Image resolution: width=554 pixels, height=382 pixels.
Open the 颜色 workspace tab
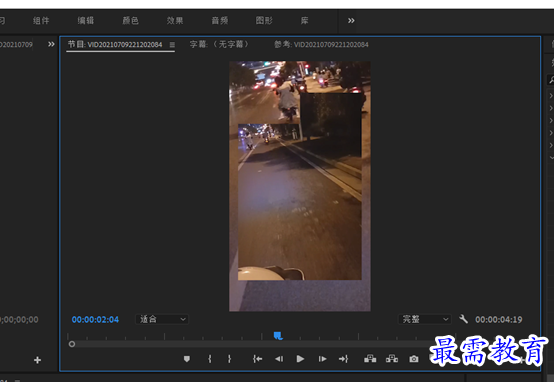click(x=130, y=20)
